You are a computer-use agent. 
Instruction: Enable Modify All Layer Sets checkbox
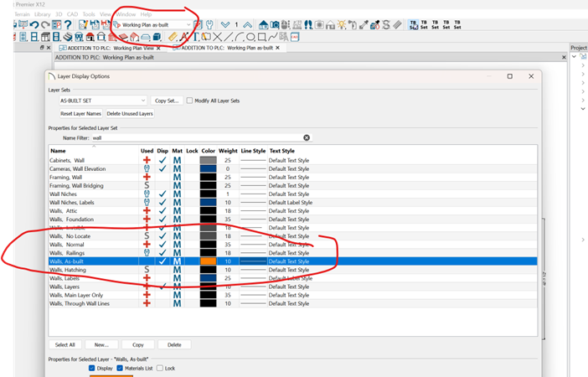190,101
